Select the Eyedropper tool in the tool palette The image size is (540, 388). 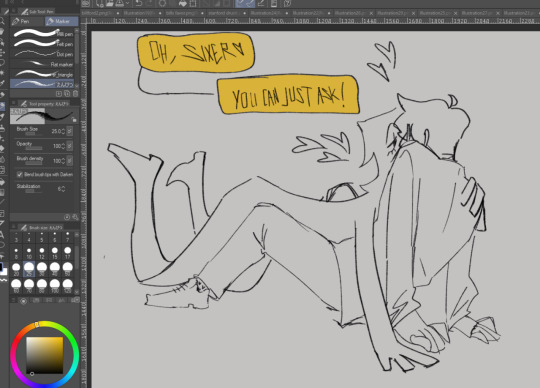click(2, 83)
